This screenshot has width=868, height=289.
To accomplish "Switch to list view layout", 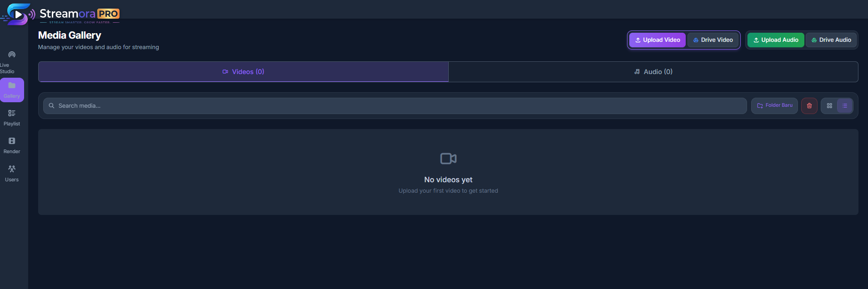I will [x=845, y=106].
